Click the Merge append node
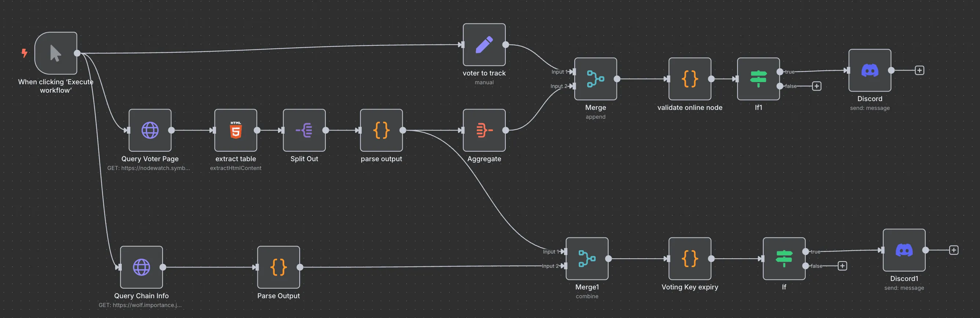The height and width of the screenshot is (318, 980). tap(595, 79)
